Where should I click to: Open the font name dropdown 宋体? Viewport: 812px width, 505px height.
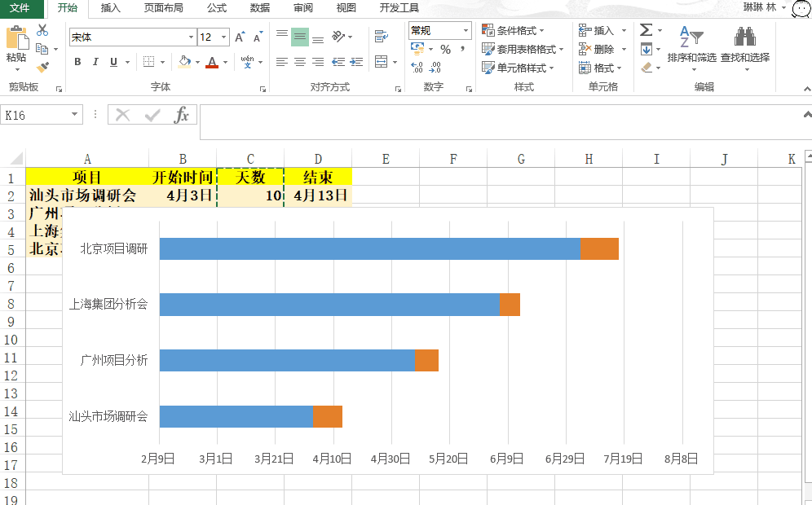(191, 37)
